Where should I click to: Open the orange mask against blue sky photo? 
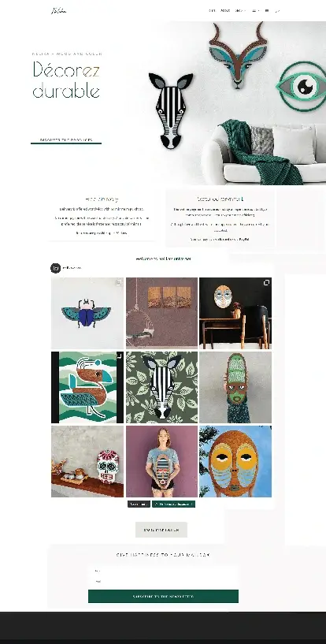click(x=235, y=461)
